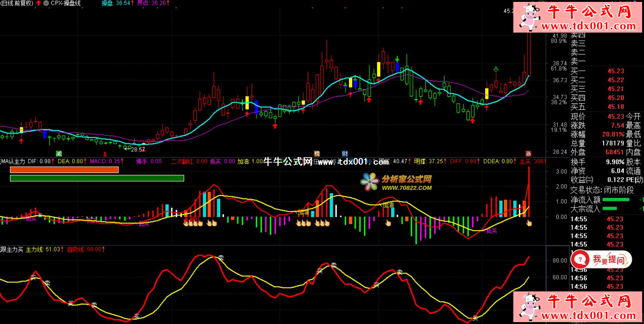
Task: Click the orange 榜 event marker
Action: tap(317, 154)
